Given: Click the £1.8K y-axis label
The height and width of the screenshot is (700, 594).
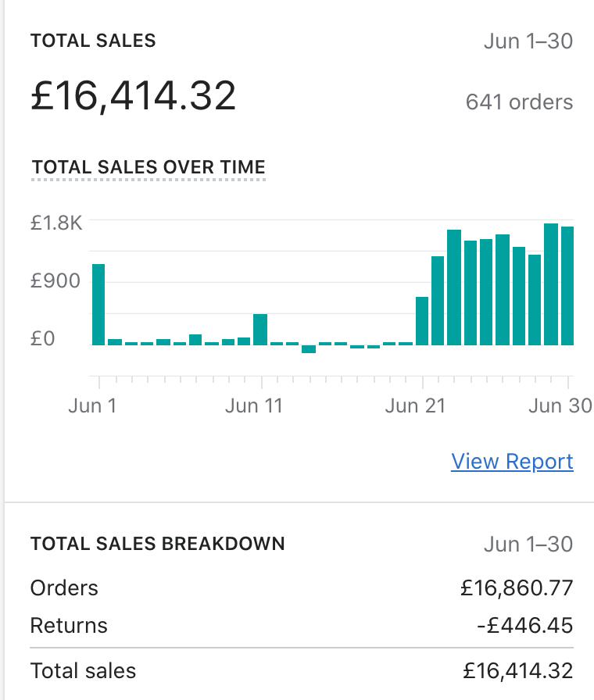Looking at the screenshot, I should tap(55, 223).
